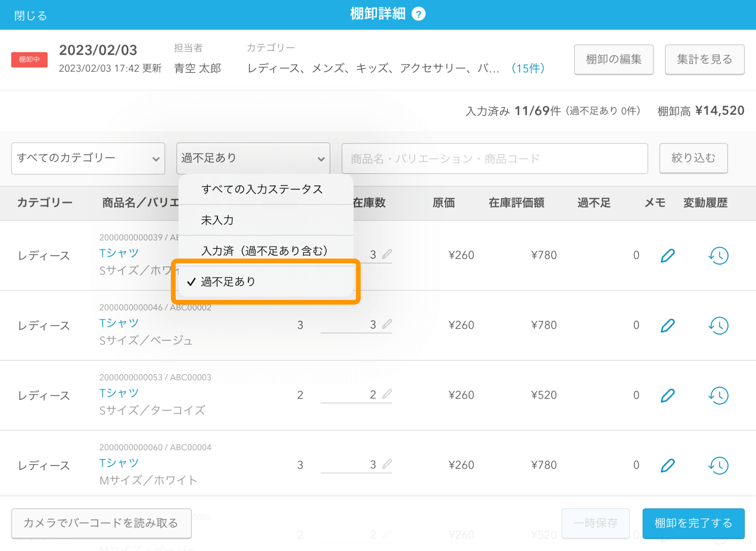Image resolution: width=756 pixels, height=551 pixels.
Task: Edit stock count pencil for Sサイズ／ベージュ
Action: [x=387, y=324]
